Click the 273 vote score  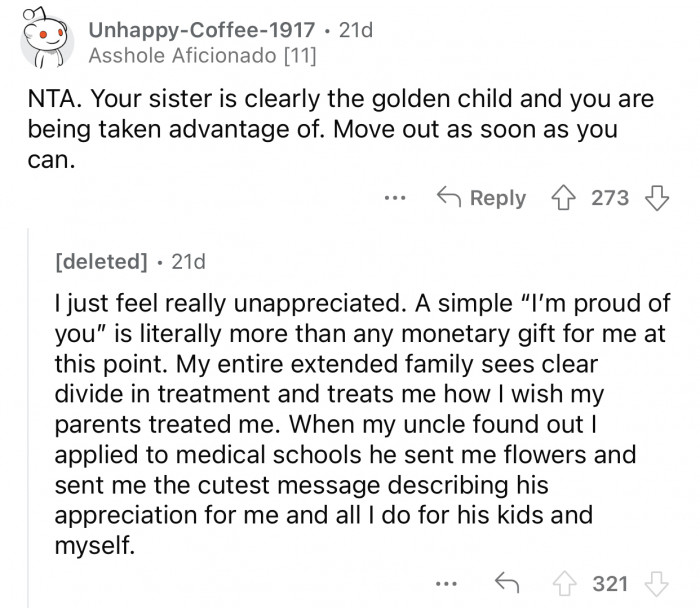click(x=609, y=198)
